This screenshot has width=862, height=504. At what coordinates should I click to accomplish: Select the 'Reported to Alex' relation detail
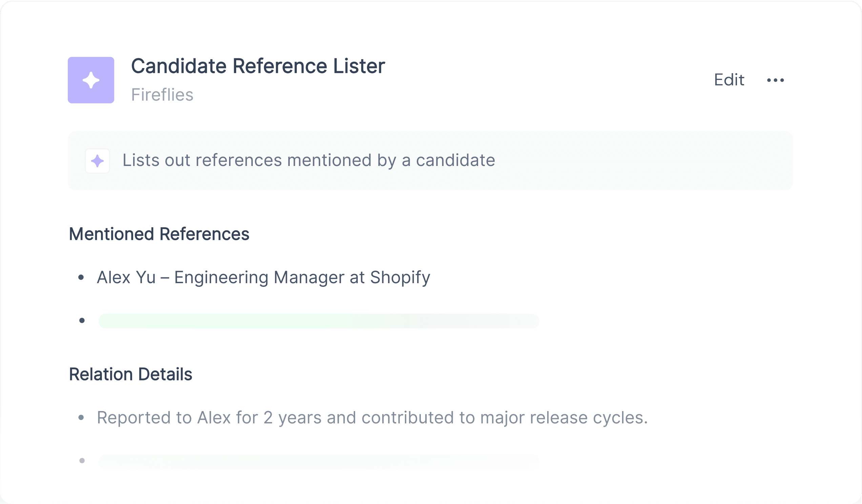click(x=372, y=418)
